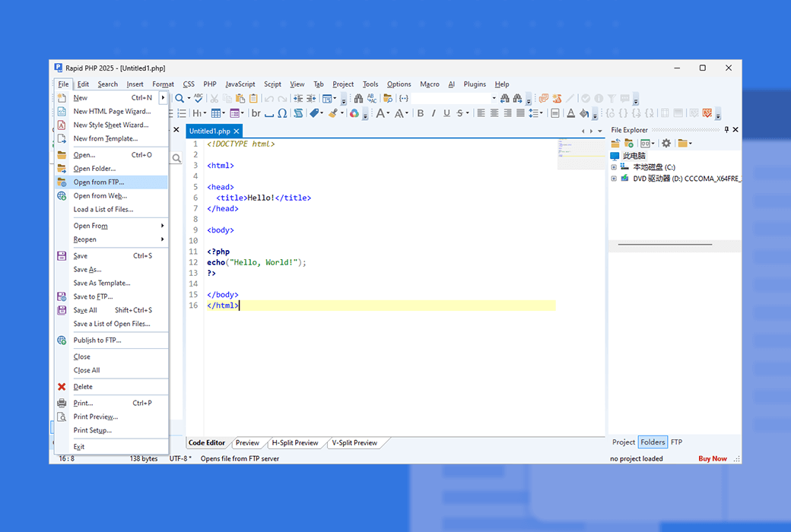Screen dimensions: 791x532
Task: Click the add folder icon in File Explorer
Action: 628,143
